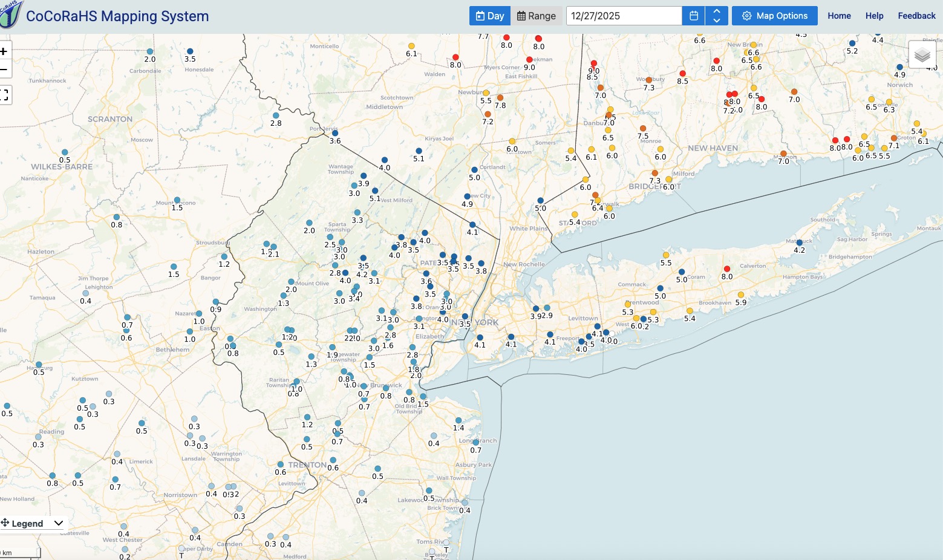The width and height of the screenshot is (943, 560).
Task: Click the CoCoRaHS Mapping System title
Action: [x=117, y=16]
